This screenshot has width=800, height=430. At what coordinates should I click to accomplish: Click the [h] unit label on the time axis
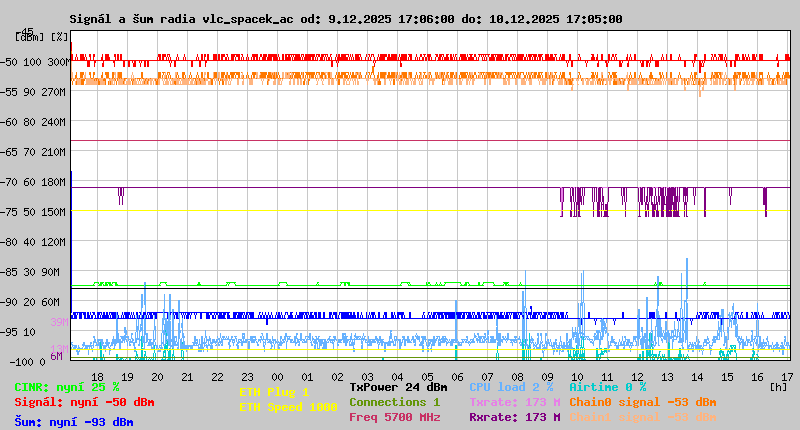click(x=778, y=386)
